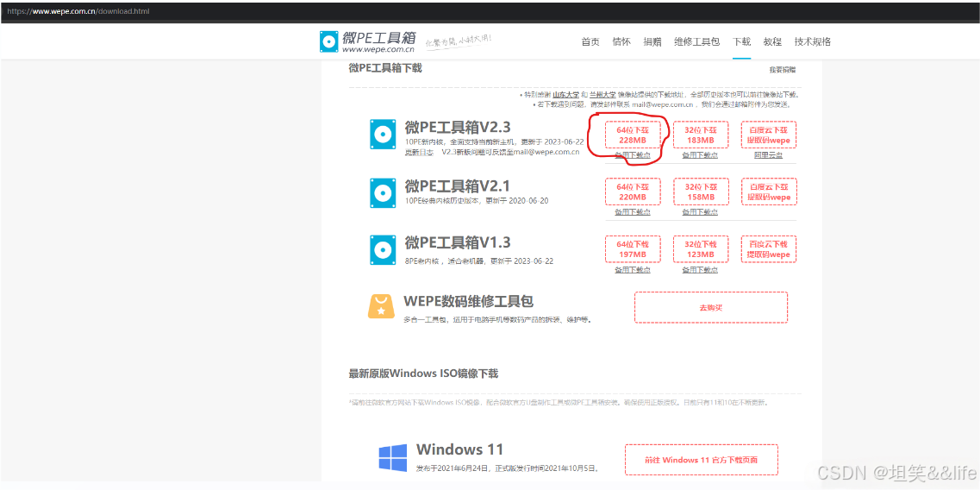Click the V1.3 description 8PE老内核
This screenshot has width=980, height=490.
tap(478, 261)
